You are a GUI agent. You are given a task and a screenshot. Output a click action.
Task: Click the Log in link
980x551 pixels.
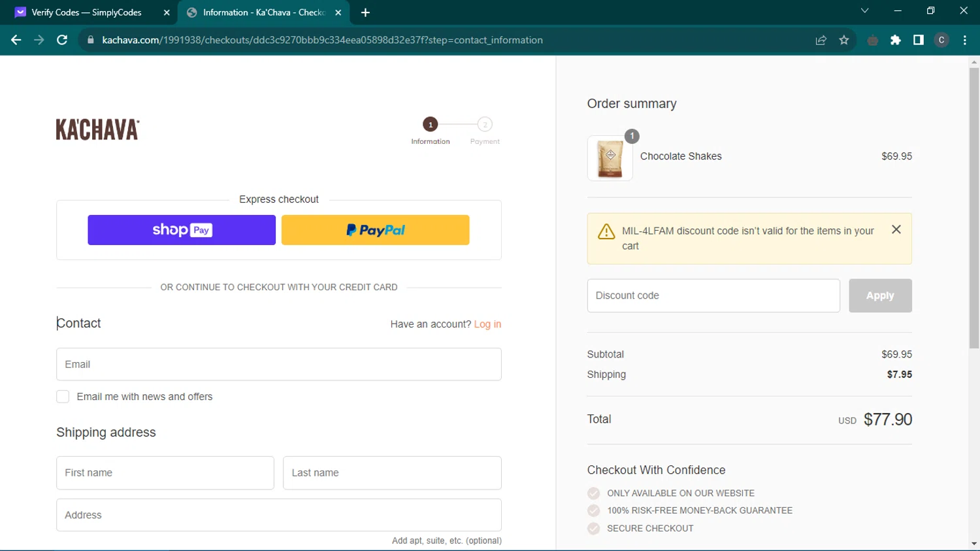487,324
